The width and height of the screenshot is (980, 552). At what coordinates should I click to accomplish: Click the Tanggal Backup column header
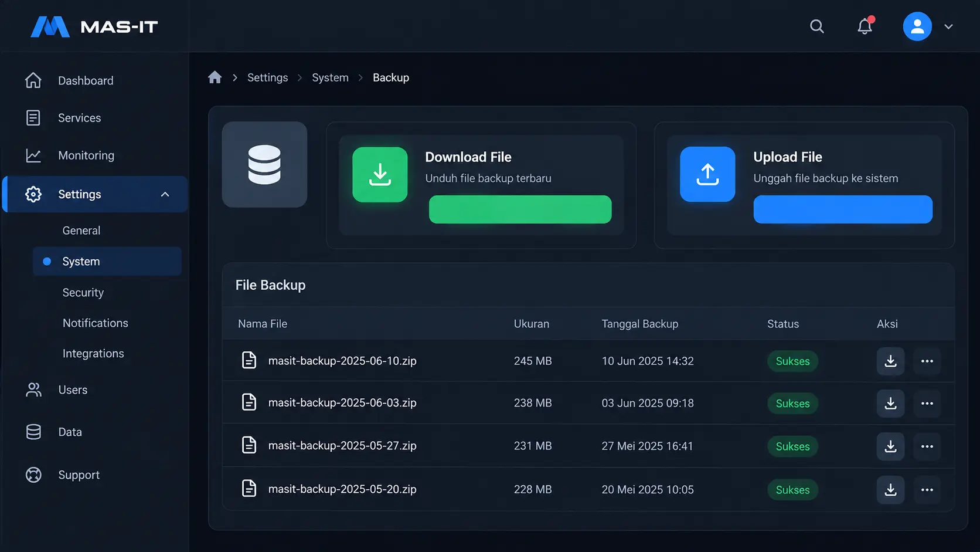pos(639,324)
